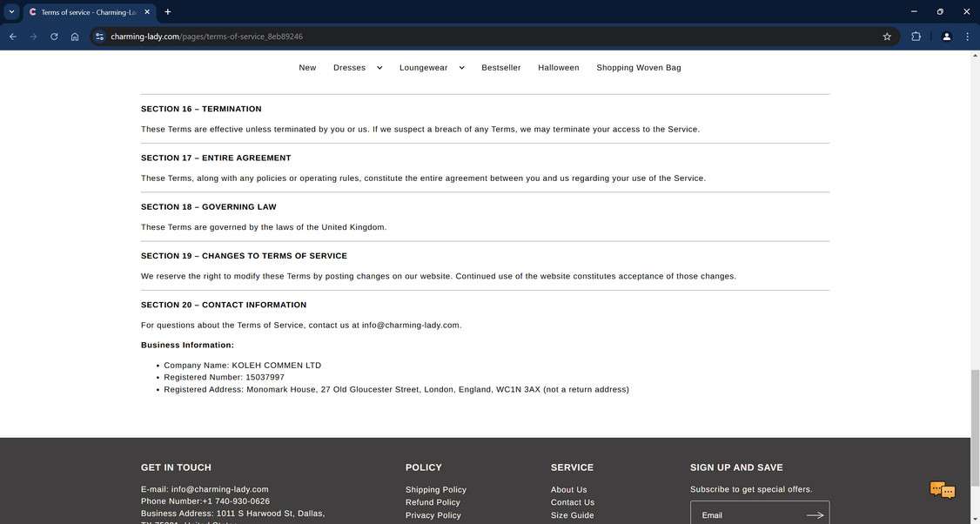The height and width of the screenshot is (524, 980).
Task: Click the Business Information: label
Action: (187, 346)
